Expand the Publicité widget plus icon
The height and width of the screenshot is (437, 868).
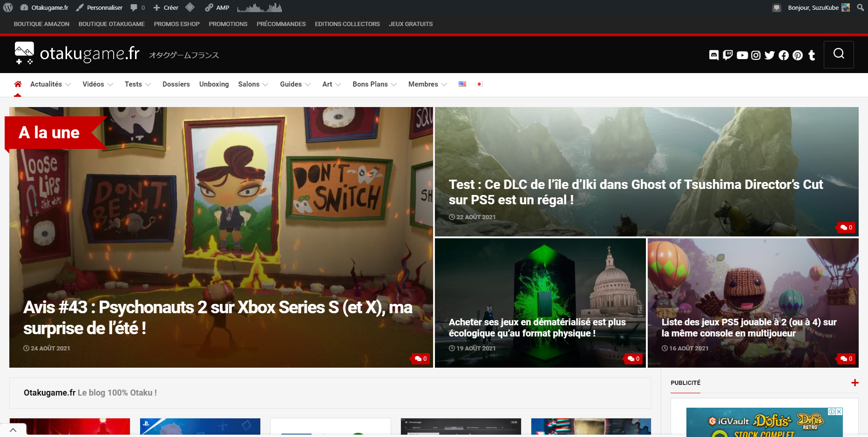tap(855, 383)
